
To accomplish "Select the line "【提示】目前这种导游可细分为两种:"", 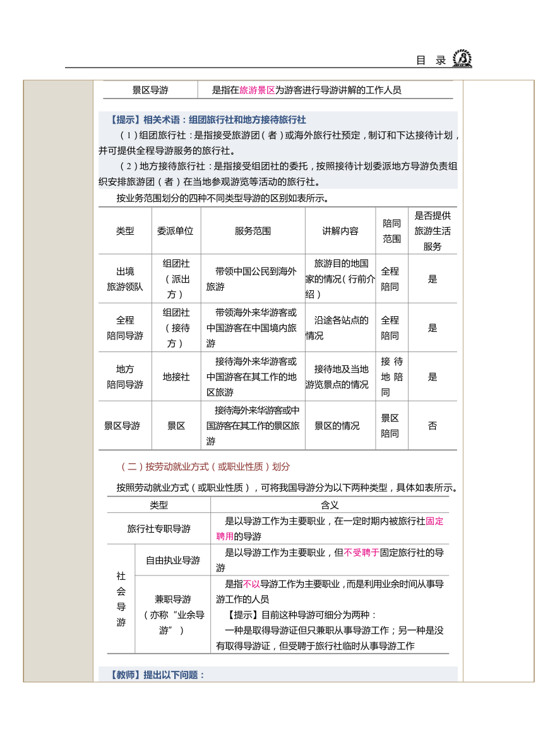I will 301,615.
